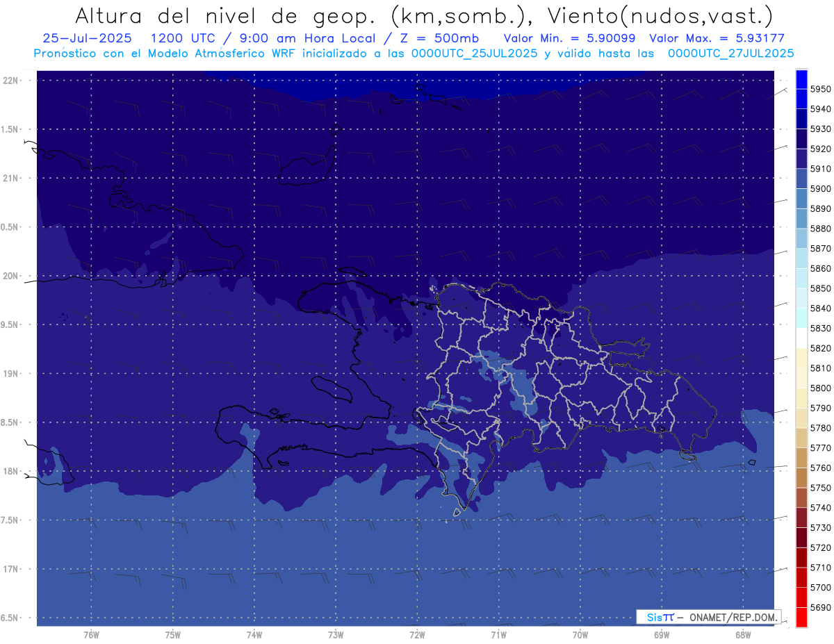Select the 5820 label on the color legend
This screenshot has width=834, height=644.
point(821,348)
